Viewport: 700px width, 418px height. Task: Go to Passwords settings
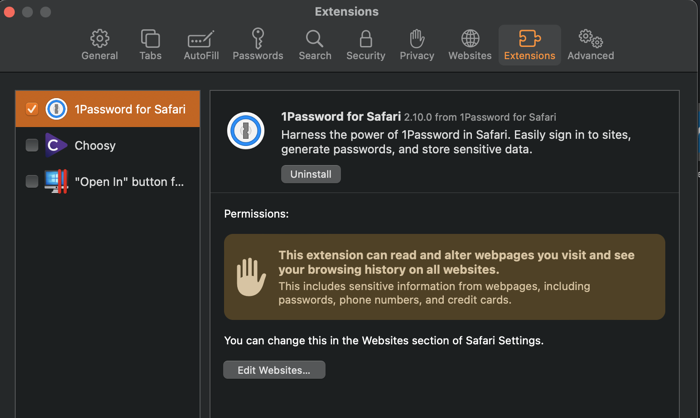[x=258, y=45]
